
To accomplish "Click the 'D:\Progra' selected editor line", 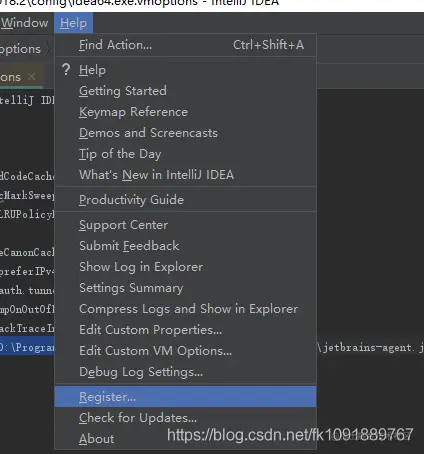I will tap(27, 348).
